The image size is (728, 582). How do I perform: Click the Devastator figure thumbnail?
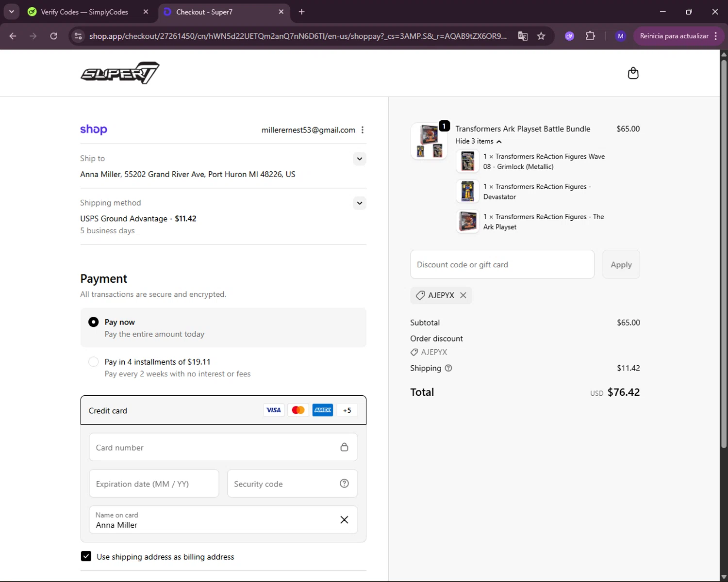[x=467, y=191]
